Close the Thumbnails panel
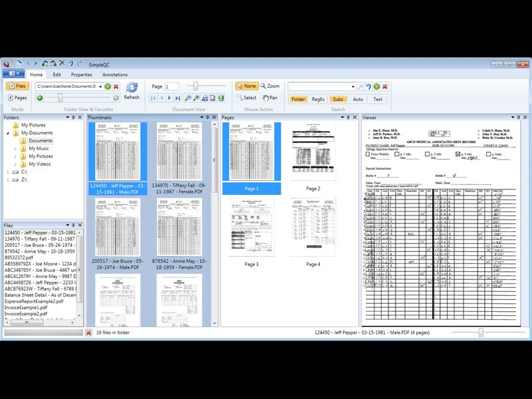The width and height of the screenshot is (532, 399). click(x=214, y=118)
